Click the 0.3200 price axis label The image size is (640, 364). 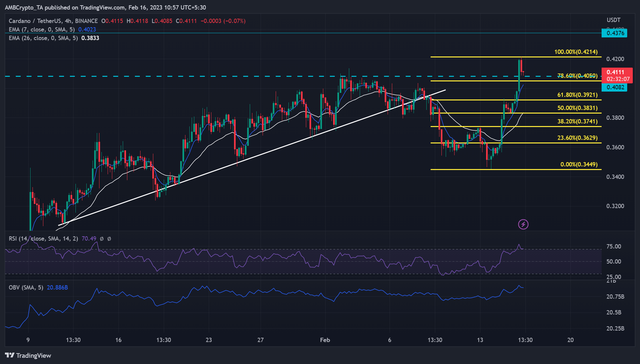[x=615, y=206]
